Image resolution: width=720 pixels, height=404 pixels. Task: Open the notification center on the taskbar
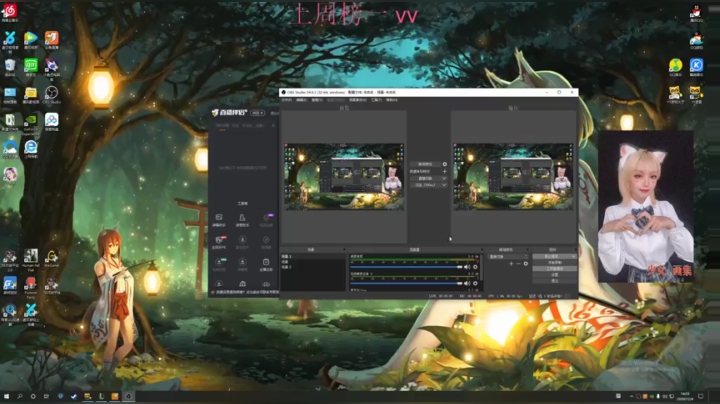pyautogui.click(x=701, y=396)
